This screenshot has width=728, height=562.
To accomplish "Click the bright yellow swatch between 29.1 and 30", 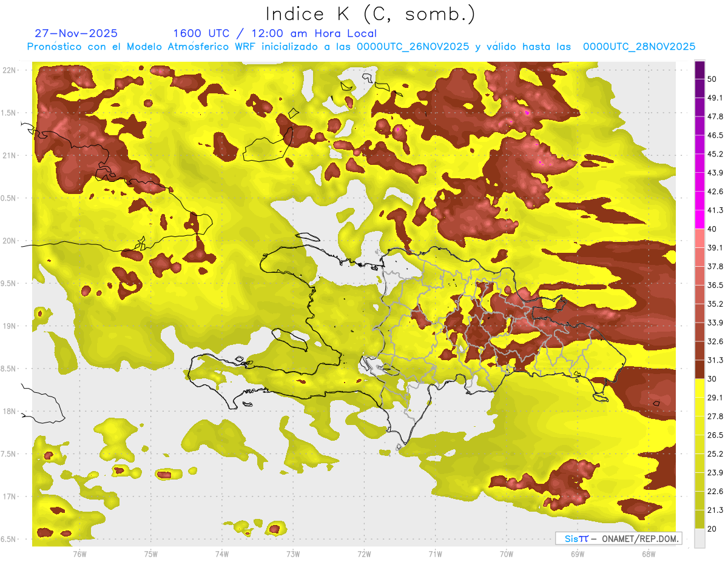I will click(x=699, y=388).
